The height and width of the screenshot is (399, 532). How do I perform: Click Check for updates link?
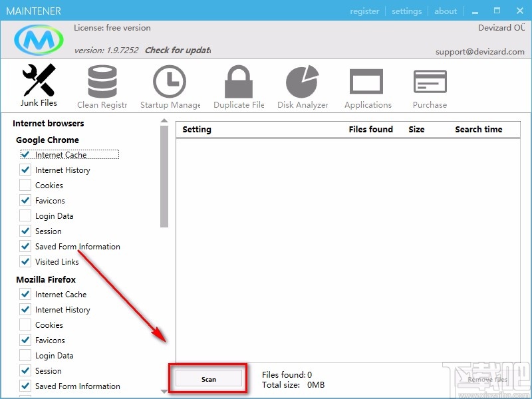pyautogui.click(x=178, y=51)
